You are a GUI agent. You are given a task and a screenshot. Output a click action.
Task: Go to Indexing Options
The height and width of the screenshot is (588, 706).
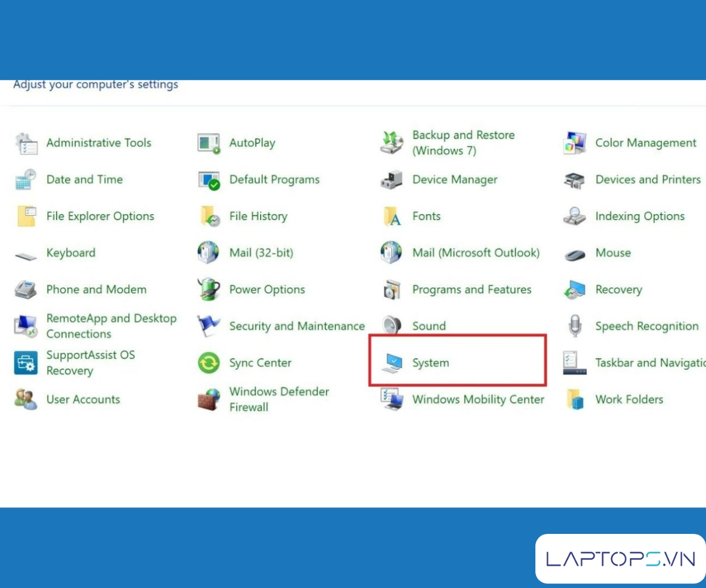pos(640,216)
